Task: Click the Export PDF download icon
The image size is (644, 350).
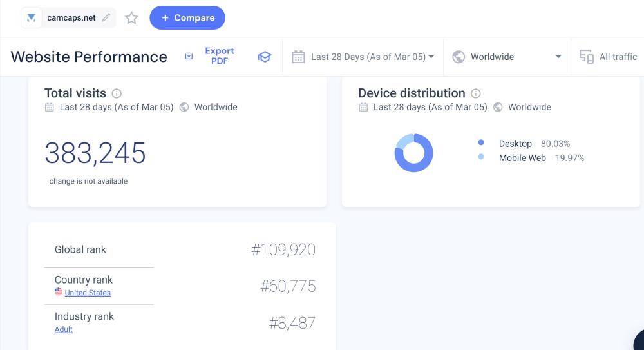Action: tap(189, 57)
